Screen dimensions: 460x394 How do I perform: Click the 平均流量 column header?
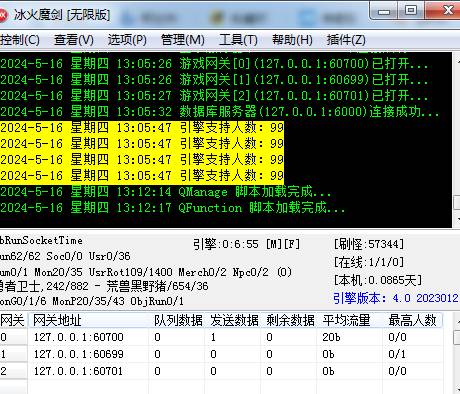coord(350,321)
